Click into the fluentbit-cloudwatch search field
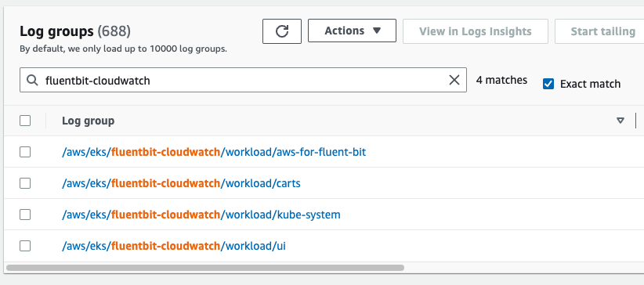 point(243,80)
